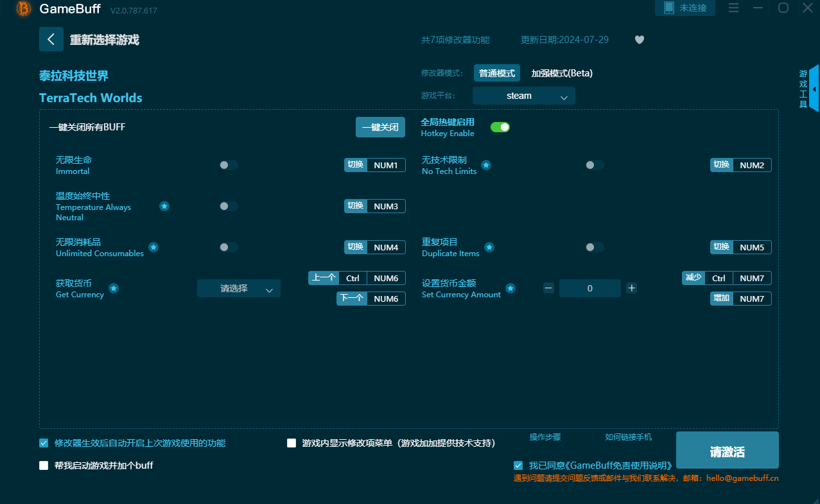Click Ctrl key of 减少 decrease hotkey
The width and height of the screenshot is (820, 504).
coord(719,278)
